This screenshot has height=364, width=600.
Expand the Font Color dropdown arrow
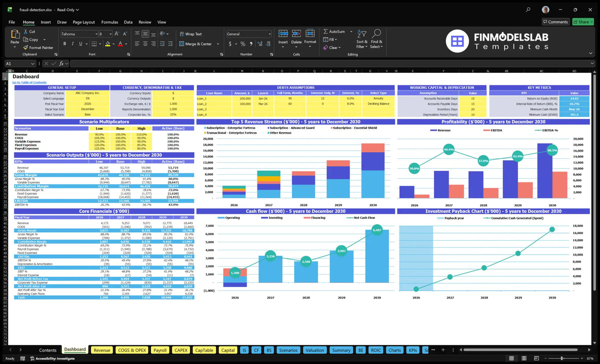click(126, 44)
